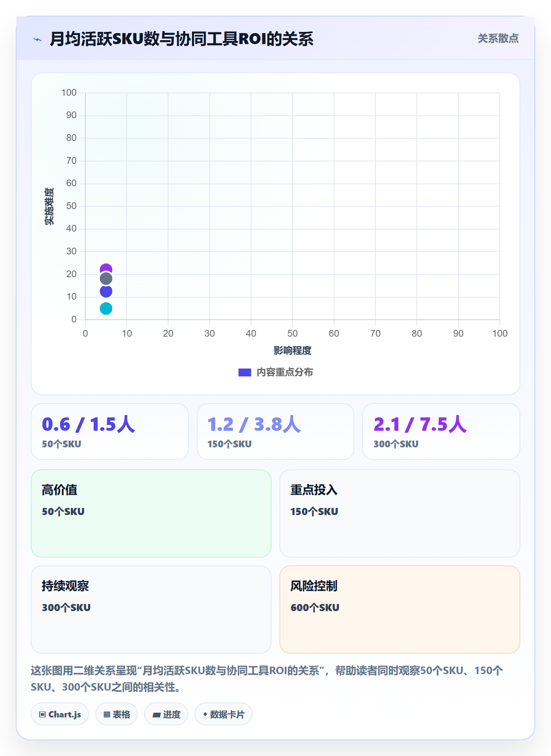The width and height of the screenshot is (551, 756).
Task: Click the lightning bolt icon beside the title
Action: click(x=37, y=39)
